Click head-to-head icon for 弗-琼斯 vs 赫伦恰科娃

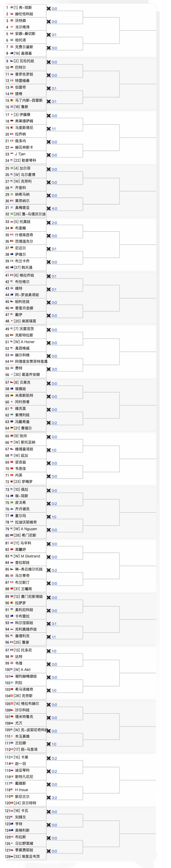click(48, 9)
